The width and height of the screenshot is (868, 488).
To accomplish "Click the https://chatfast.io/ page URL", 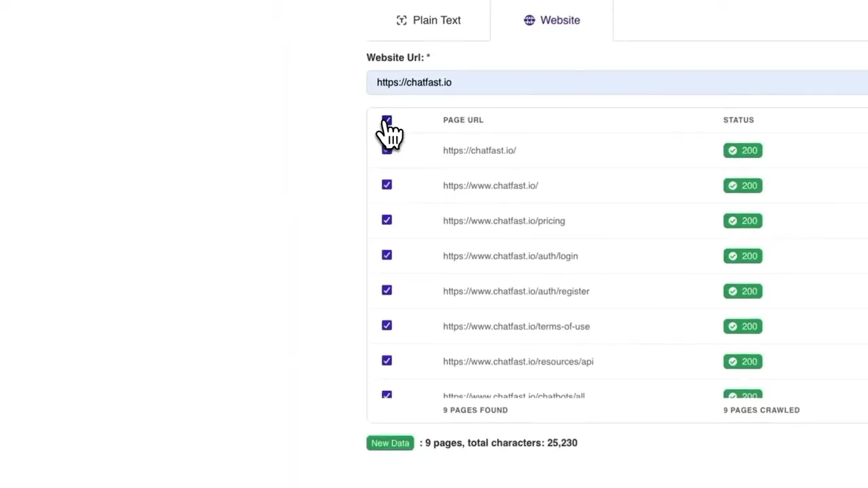I will pos(479,150).
